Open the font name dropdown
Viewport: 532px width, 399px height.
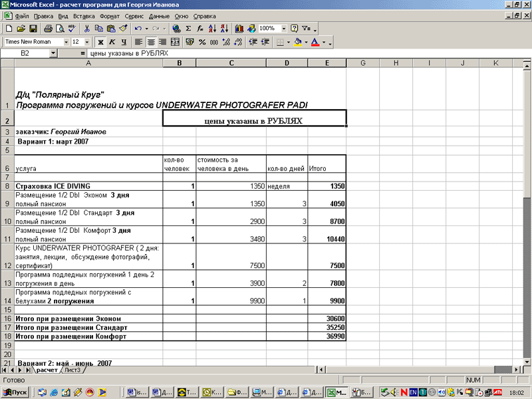click(66, 42)
